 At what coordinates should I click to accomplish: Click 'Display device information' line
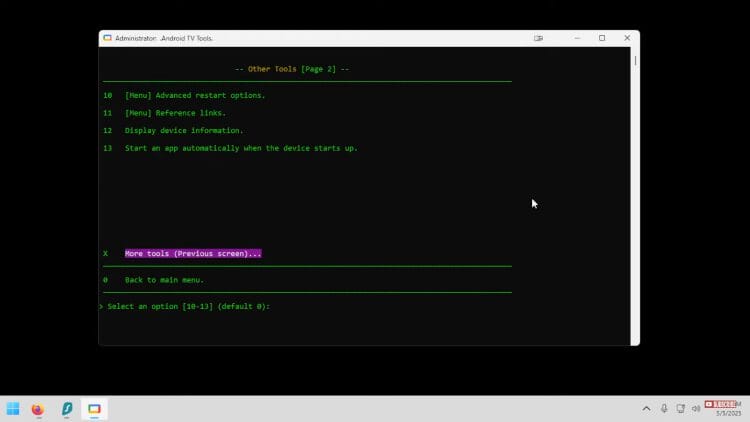[184, 130]
